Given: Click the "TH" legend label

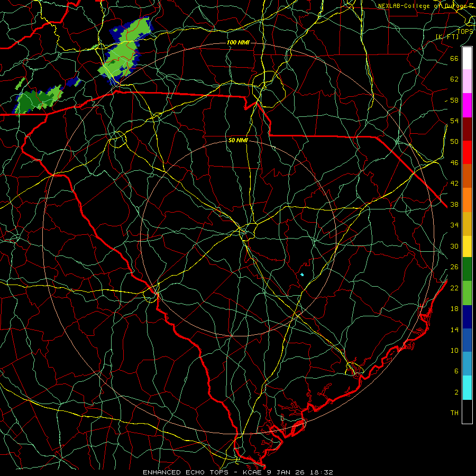Looking at the screenshot, I should [454, 413].
